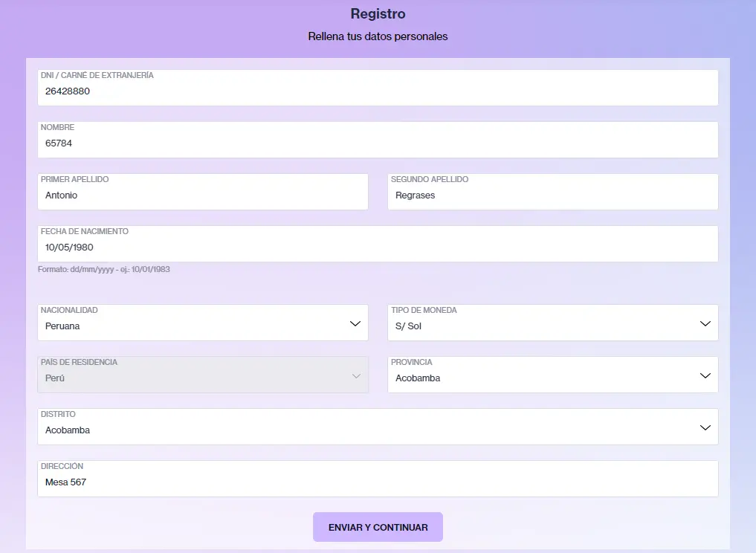This screenshot has width=756, height=553.
Task: Click the Nacionalidad chevron arrow icon
Action: [355, 324]
